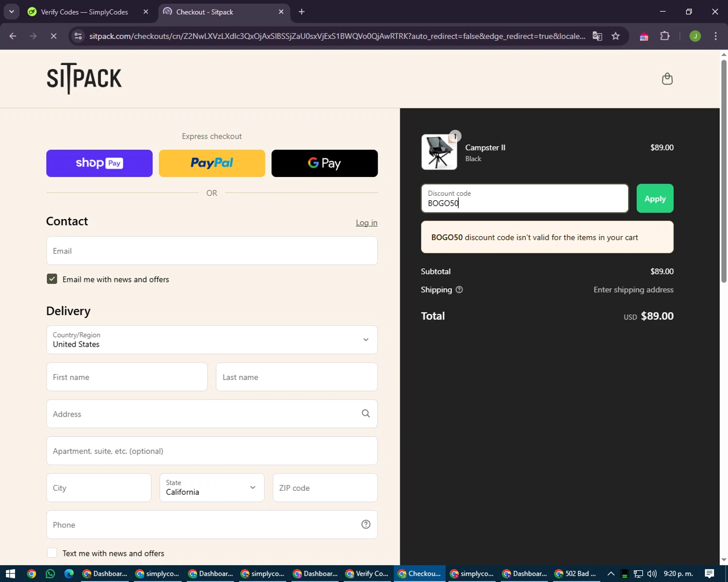
Task: Click the Last name field
Action: pos(297,377)
